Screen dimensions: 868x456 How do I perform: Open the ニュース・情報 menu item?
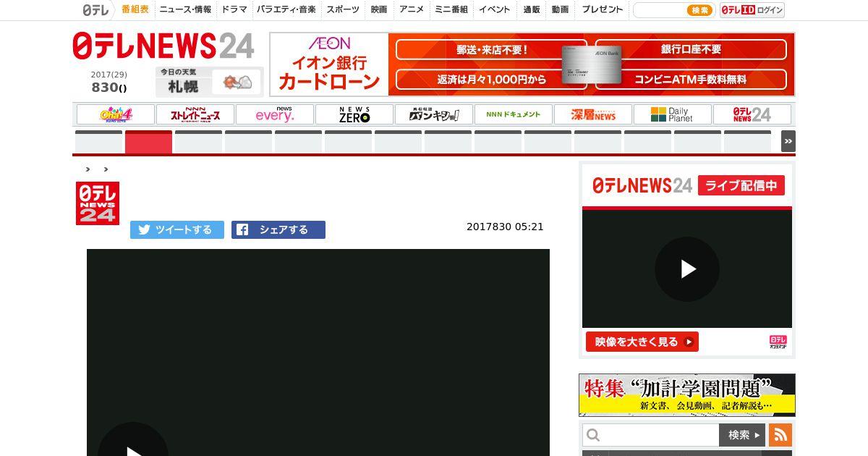point(185,9)
